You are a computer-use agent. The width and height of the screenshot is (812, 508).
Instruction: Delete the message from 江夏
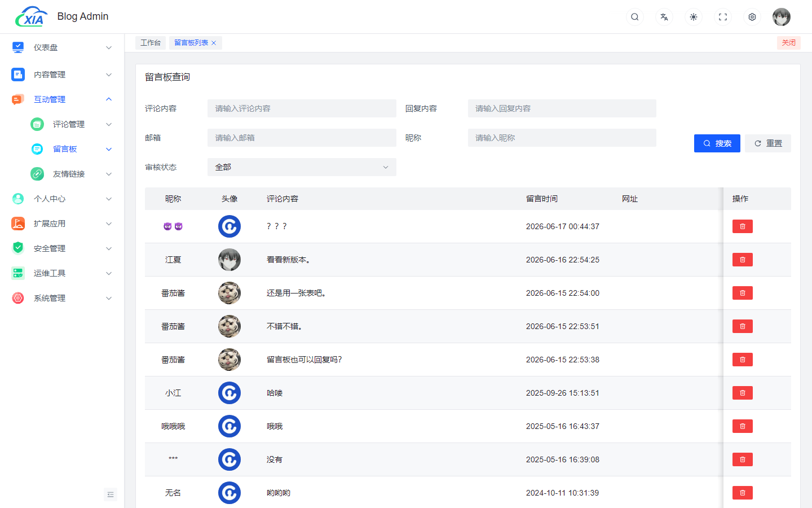pos(743,260)
